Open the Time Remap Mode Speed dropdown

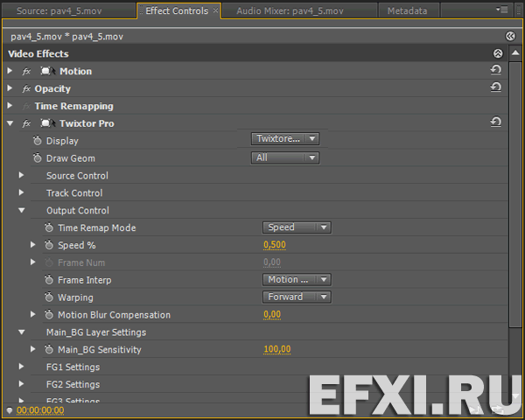click(x=297, y=227)
